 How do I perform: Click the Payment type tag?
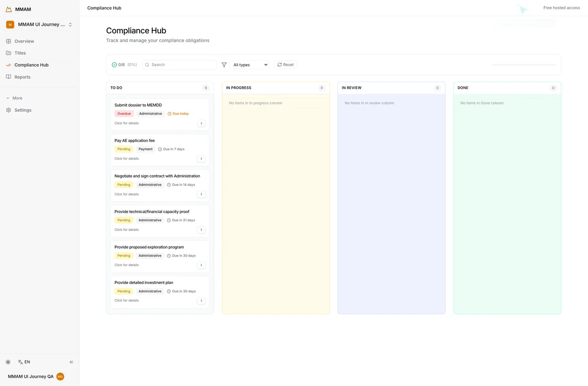[146, 149]
